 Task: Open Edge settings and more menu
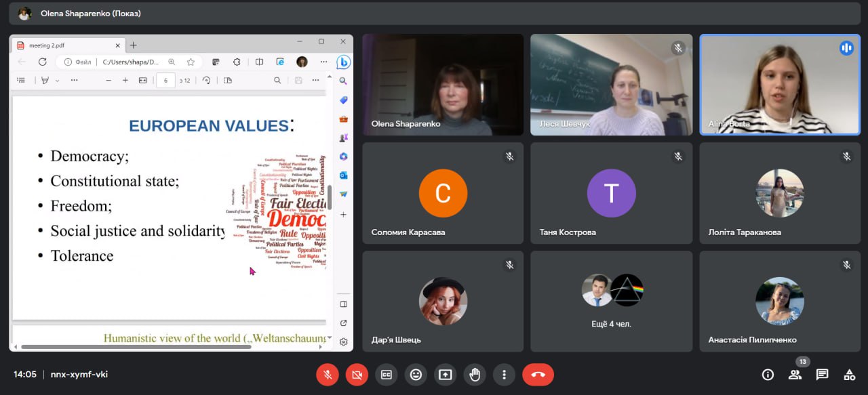point(323,62)
